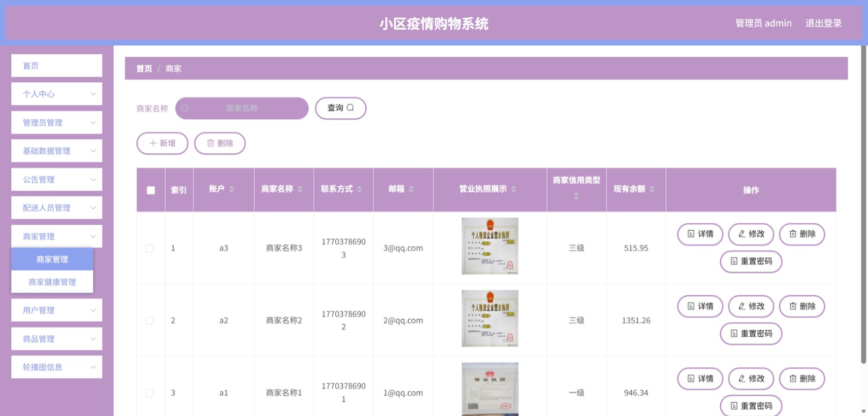Expand the 配送人员管理 sidebar menu
868x416 pixels.
pyautogui.click(x=57, y=208)
